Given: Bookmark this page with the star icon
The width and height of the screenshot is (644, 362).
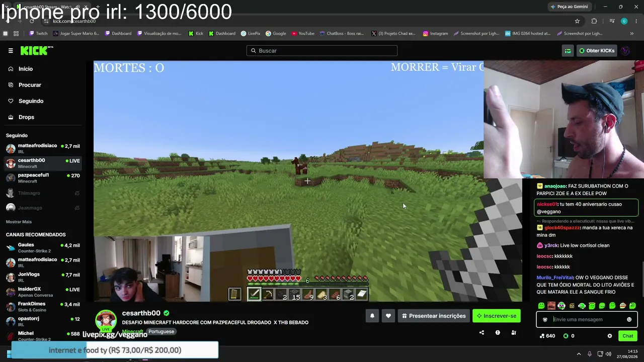Looking at the screenshot, I should pos(577,21).
